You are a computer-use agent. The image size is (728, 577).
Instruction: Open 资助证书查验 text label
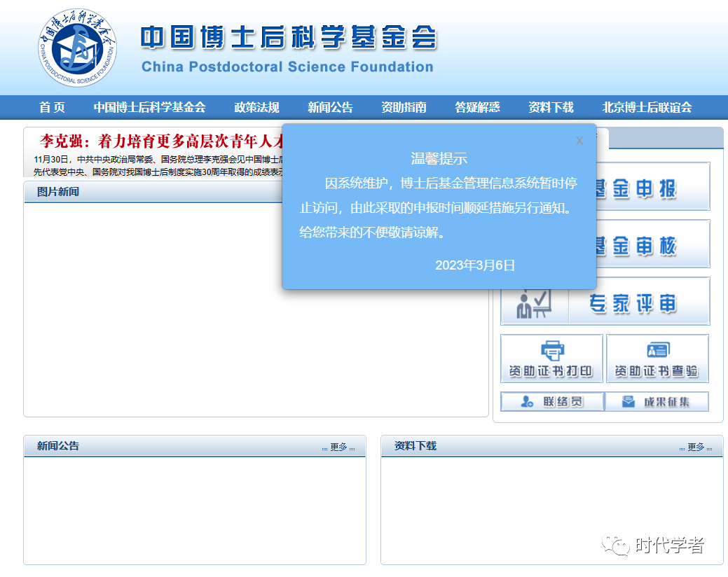pyautogui.click(x=657, y=371)
